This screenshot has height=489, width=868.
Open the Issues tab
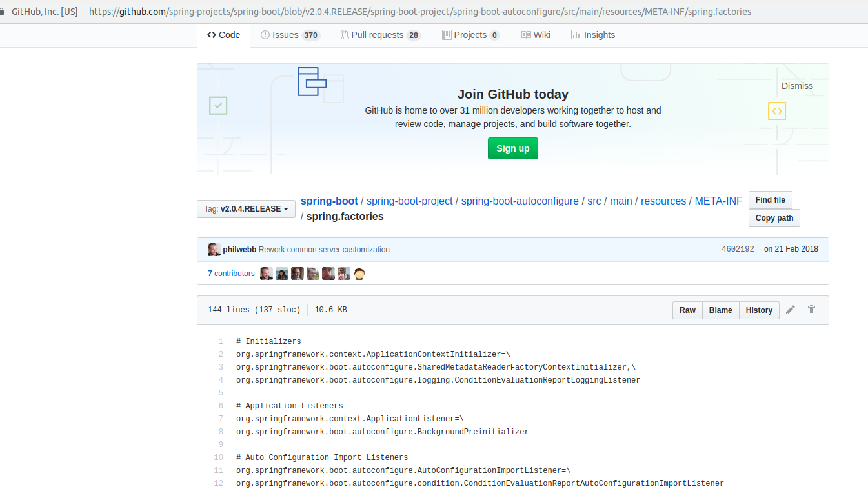290,35
